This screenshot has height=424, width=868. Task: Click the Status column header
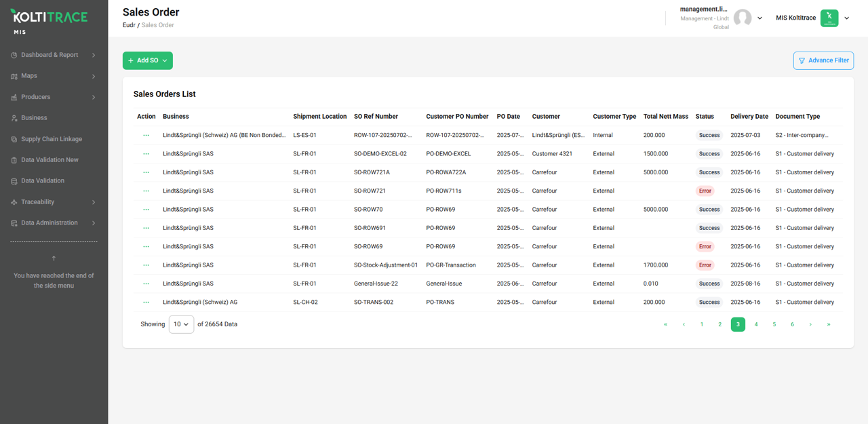tap(705, 117)
